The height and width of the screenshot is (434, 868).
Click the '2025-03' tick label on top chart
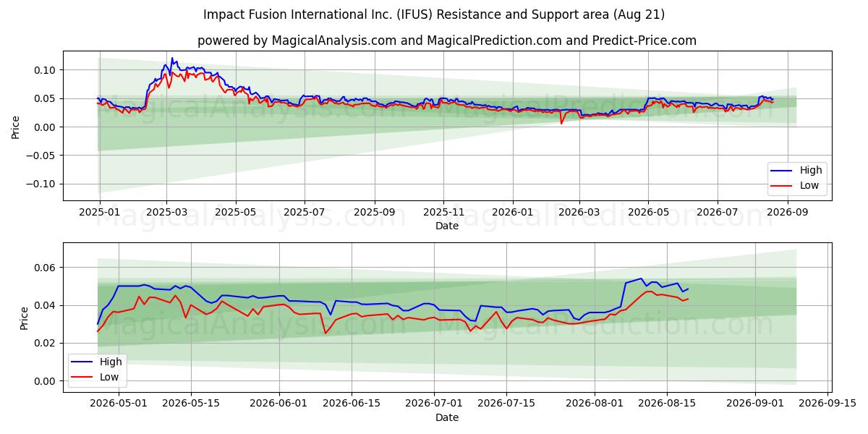(x=167, y=213)
